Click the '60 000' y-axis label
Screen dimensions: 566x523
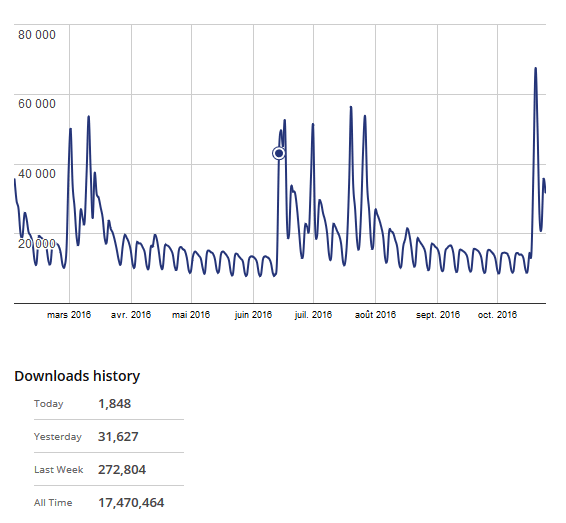coord(37,104)
